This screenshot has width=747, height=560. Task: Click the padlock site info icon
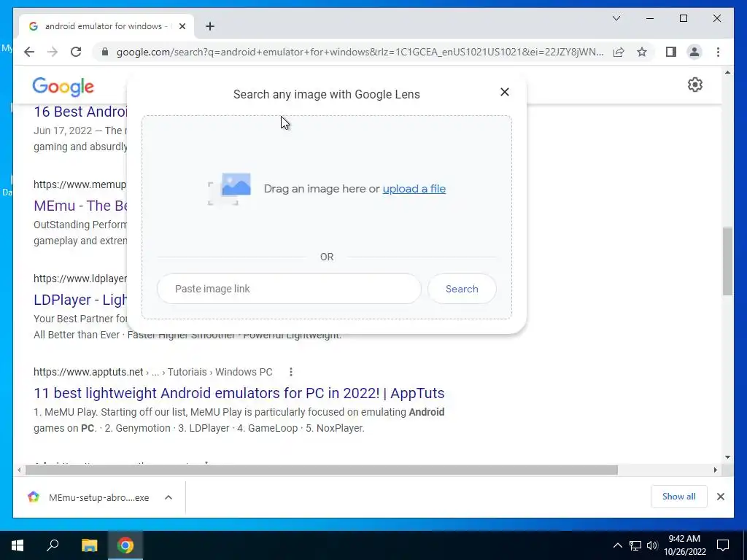point(105,52)
